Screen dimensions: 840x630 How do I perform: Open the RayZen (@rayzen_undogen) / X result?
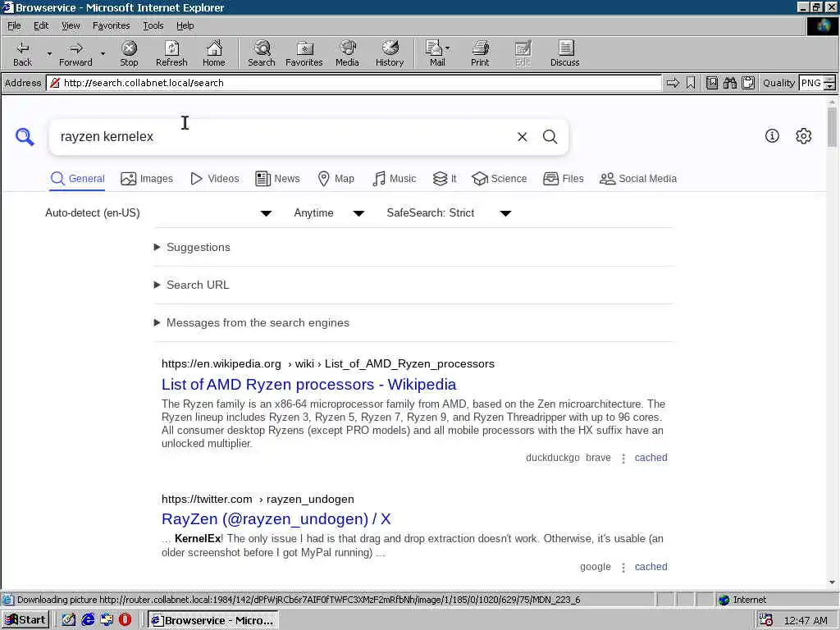[276, 519]
